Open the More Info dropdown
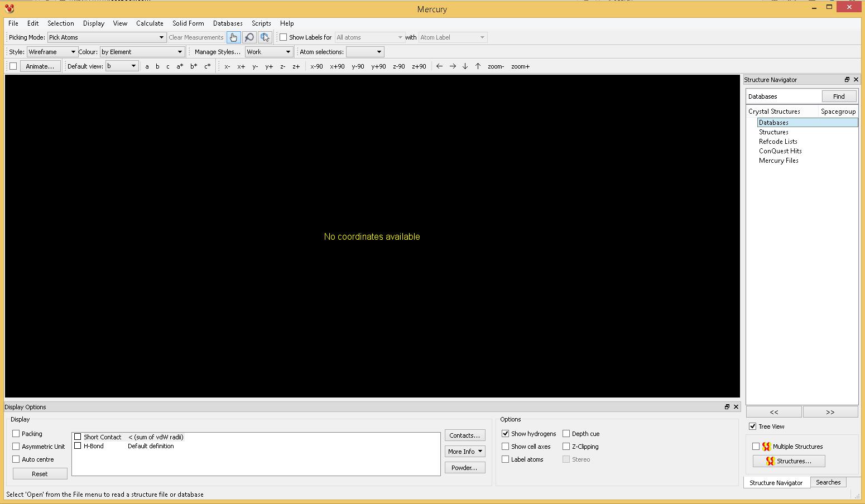Viewport: 865px width, 504px height. coord(465,452)
